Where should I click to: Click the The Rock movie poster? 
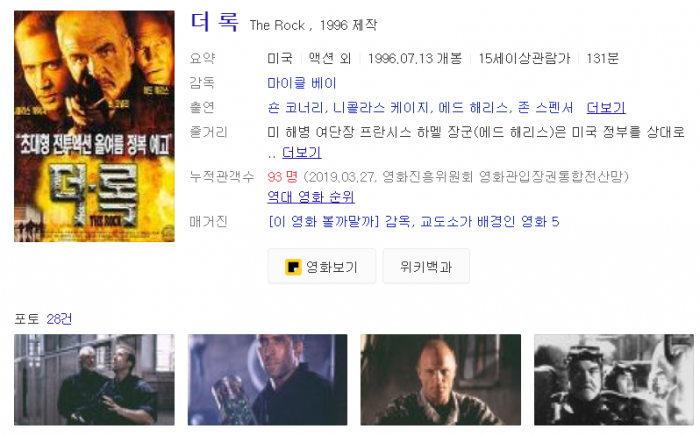point(94,126)
